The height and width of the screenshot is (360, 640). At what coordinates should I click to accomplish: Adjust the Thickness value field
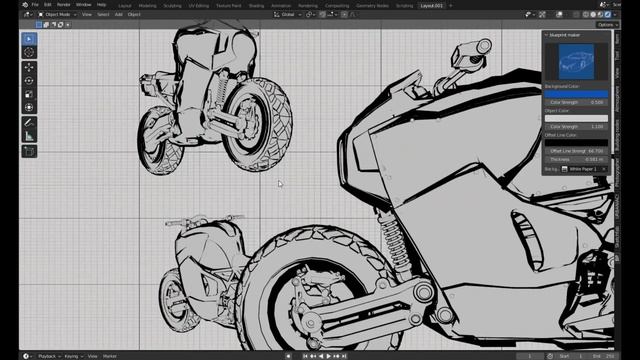point(576,159)
